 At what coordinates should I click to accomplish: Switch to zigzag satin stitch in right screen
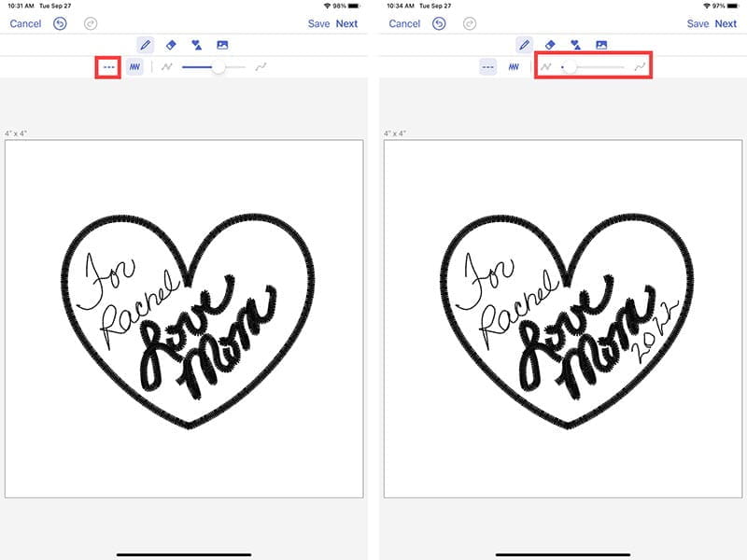514,67
